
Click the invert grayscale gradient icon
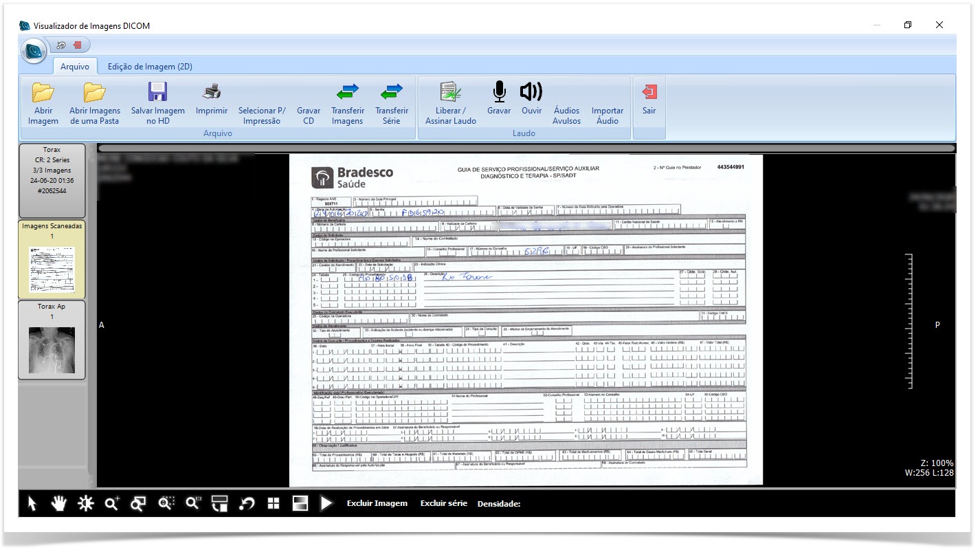click(x=300, y=504)
